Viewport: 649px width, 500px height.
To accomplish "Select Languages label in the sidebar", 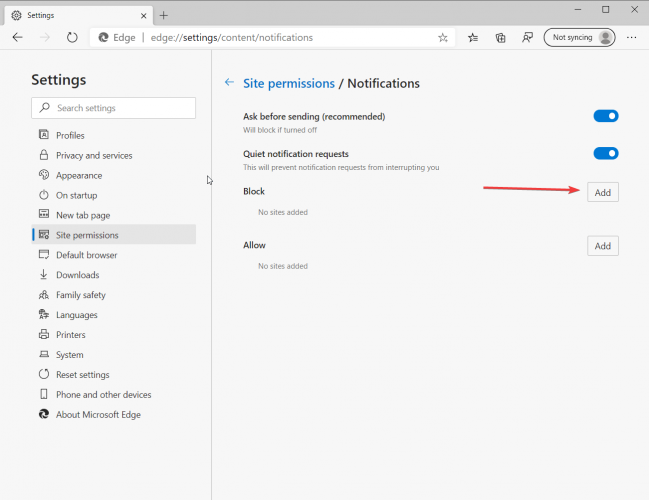I will [77, 315].
